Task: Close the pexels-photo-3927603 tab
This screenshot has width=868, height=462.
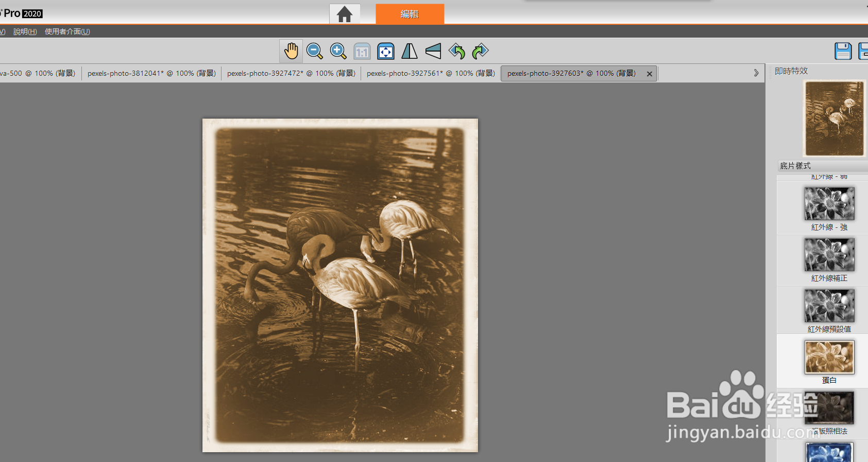Action: click(x=650, y=74)
